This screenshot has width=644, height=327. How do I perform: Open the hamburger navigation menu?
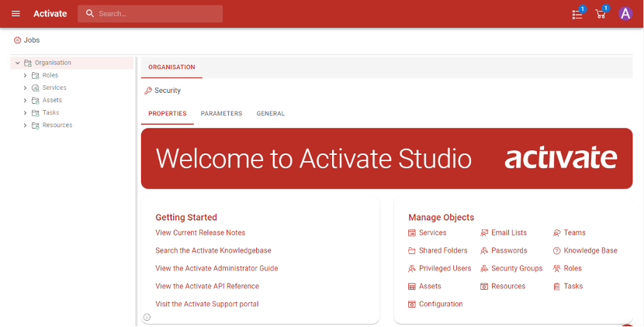click(x=16, y=13)
